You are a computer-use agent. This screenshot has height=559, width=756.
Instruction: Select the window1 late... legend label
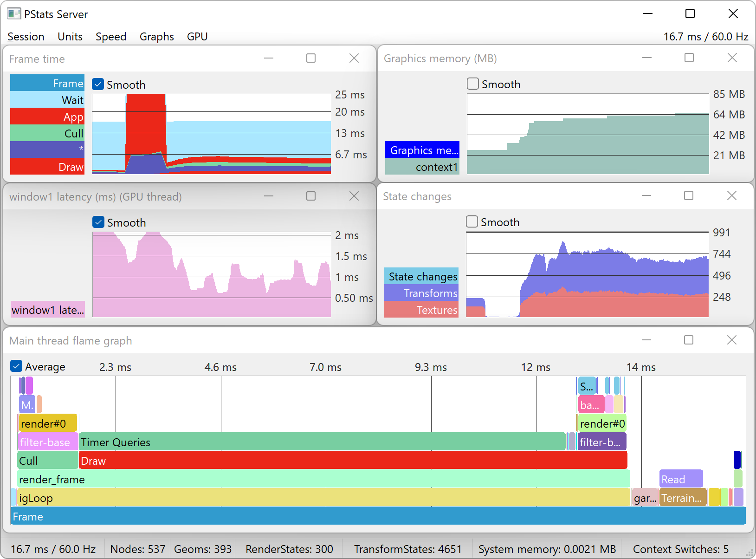pos(48,310)
